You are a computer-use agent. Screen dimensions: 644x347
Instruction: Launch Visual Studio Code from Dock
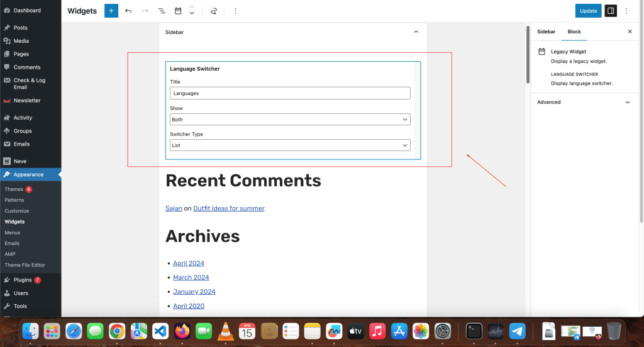pyautogui.click(x=160, y=331)
